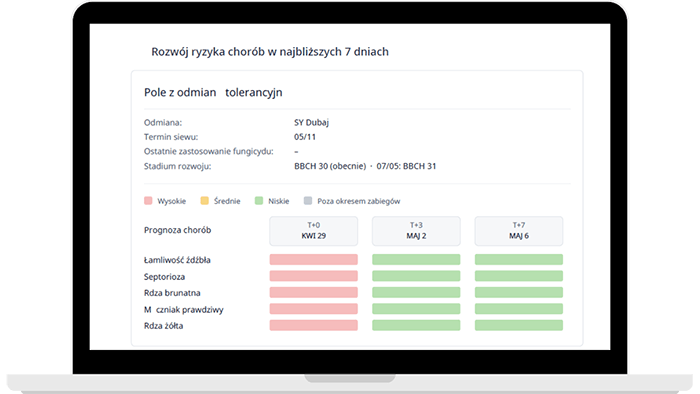The height and width of the screenshot is (394, 700).
Task: Click Septorioza risk bar for MAJ 2
Action: click(x=416, y=276)
